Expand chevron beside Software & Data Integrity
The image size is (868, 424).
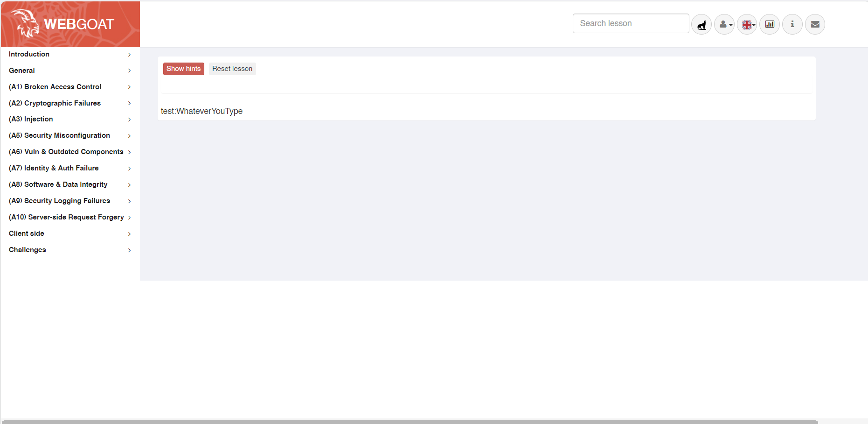pos(129,185)
